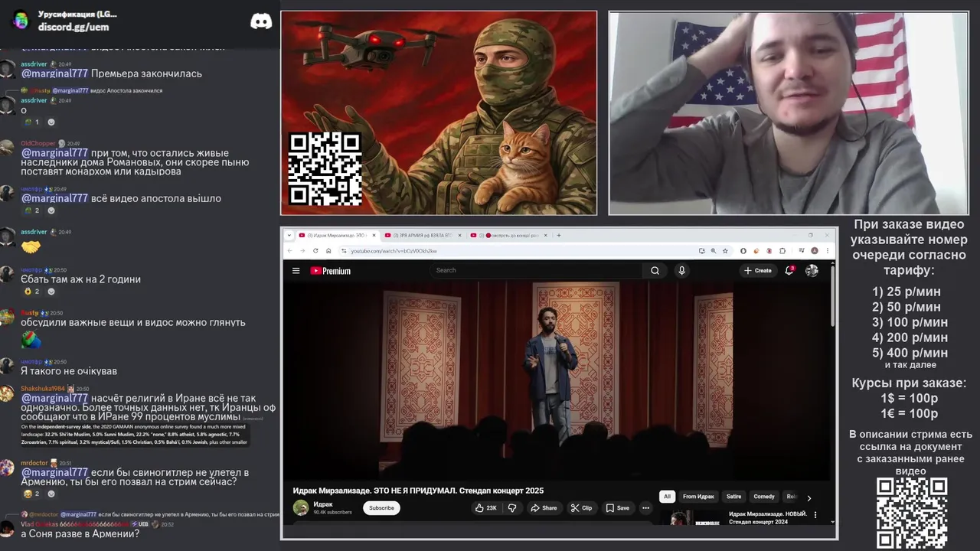This screenshot has height=551, width=980.
Task: Click message 'а Соня разве в Армении?'
Action: [80, 533]
